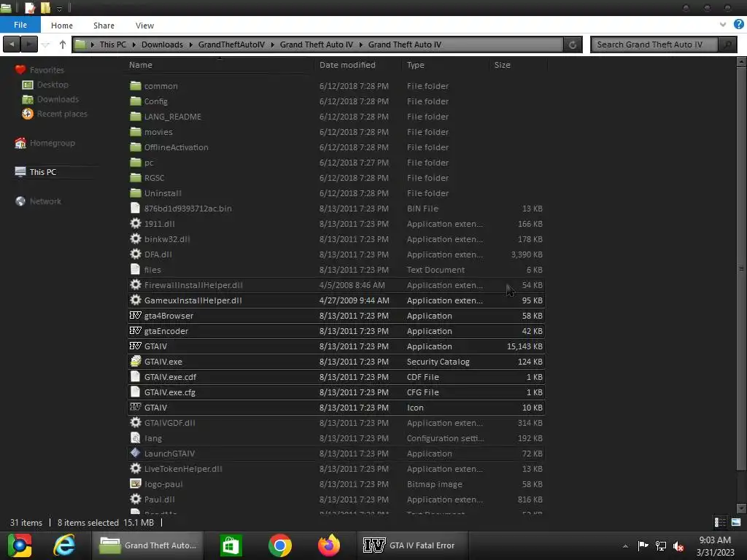Launch Google Chrome from taskbar
Screen dimensions: 747x560
(x=280, y=545)
